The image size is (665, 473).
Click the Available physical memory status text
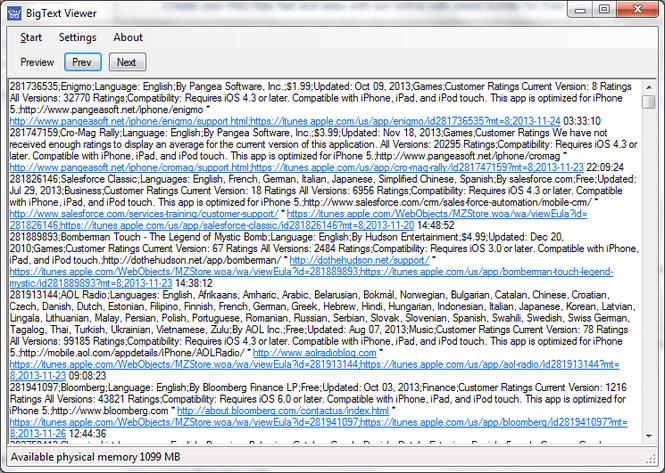point(95,457)
